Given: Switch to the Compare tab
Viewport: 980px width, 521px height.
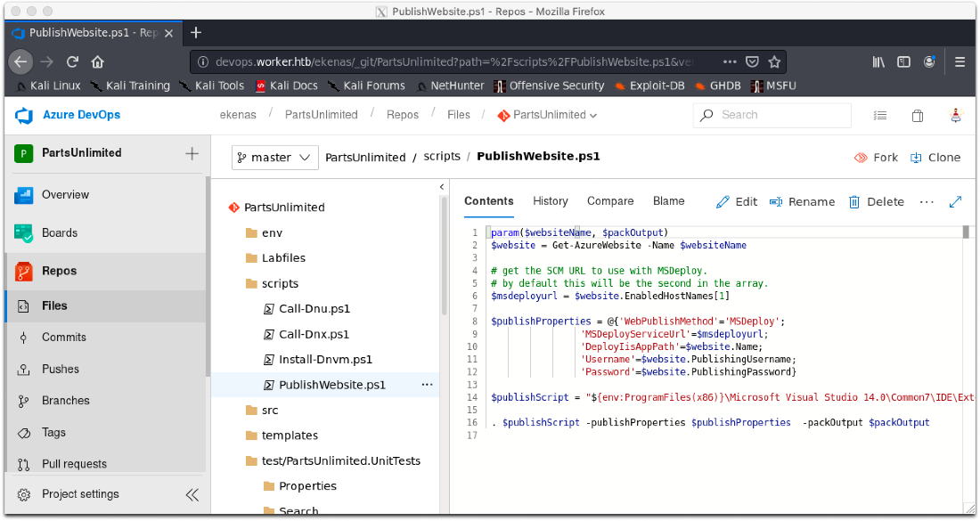Looking at the screenshot, I should tap(610, 201).
